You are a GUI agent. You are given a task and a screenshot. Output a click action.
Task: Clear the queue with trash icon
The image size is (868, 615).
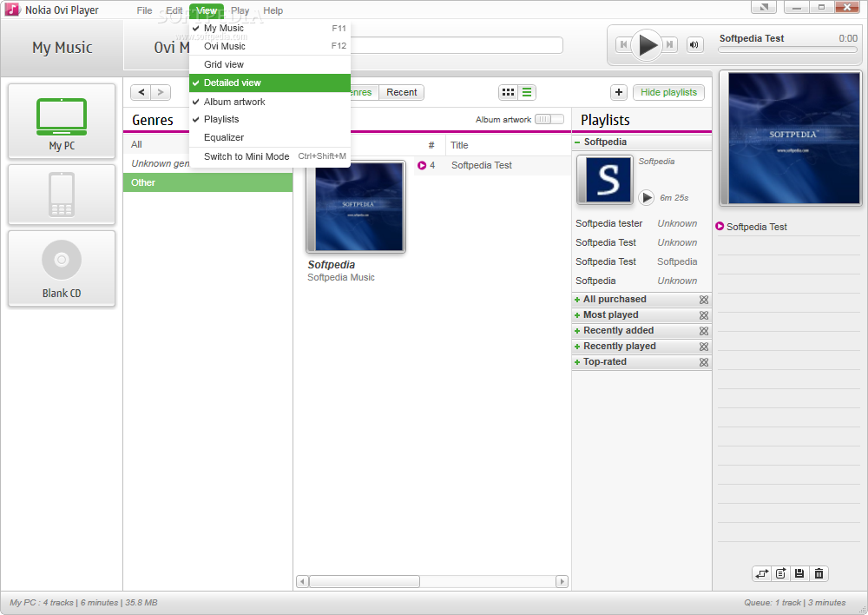(819, 573)
